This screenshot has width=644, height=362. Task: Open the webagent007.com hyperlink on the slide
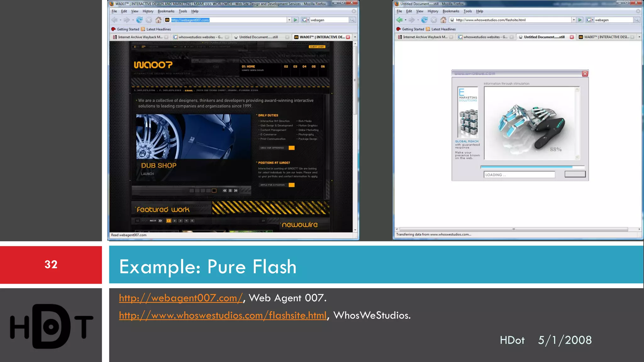tap(181, 298)
